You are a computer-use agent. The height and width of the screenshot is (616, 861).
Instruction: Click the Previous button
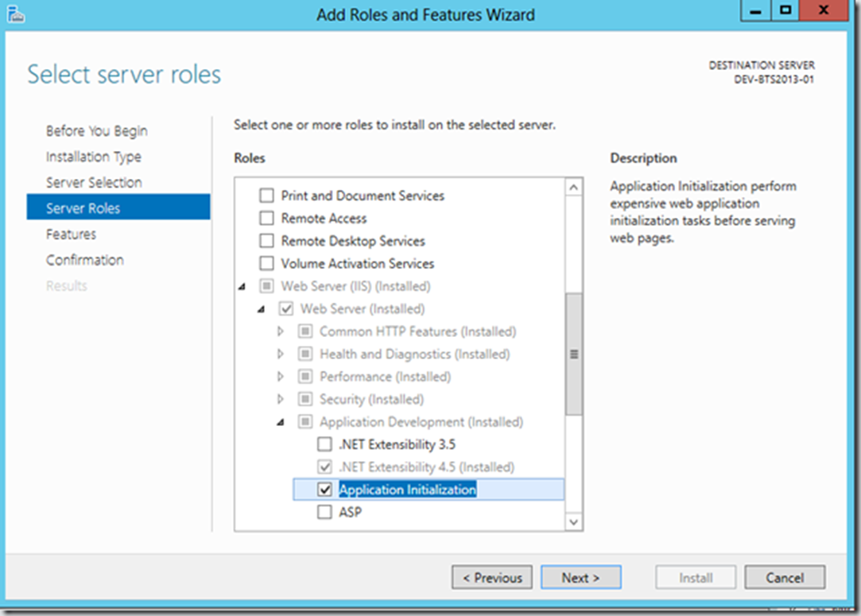tap(491, 578)
